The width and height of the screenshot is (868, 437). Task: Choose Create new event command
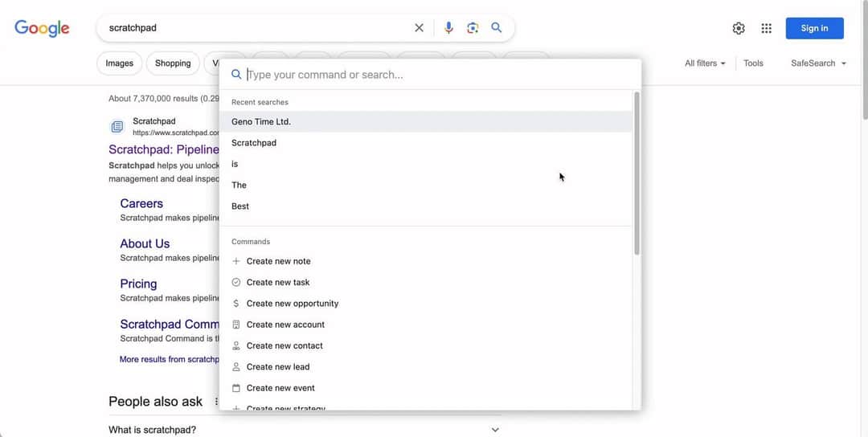tap(426, 388)
